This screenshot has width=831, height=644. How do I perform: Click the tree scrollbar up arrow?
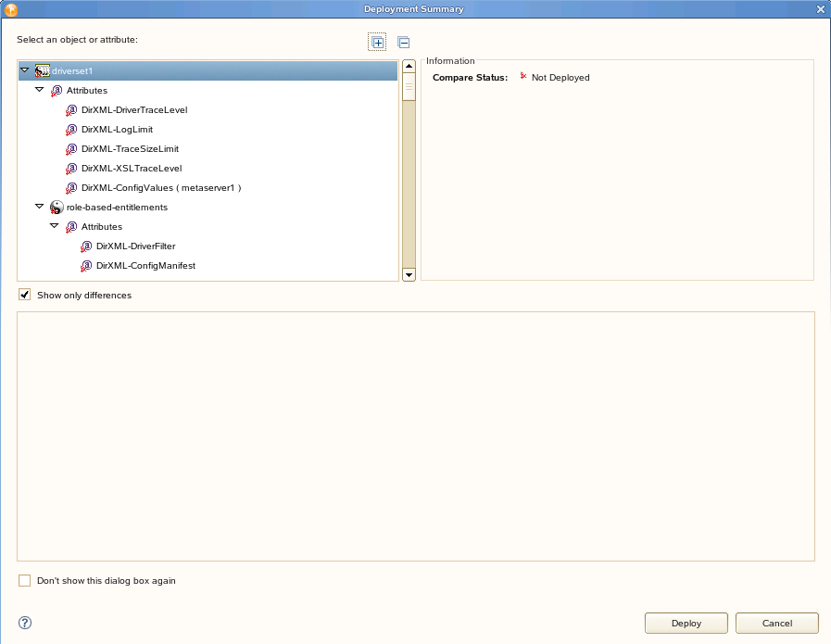click(409, 67)
